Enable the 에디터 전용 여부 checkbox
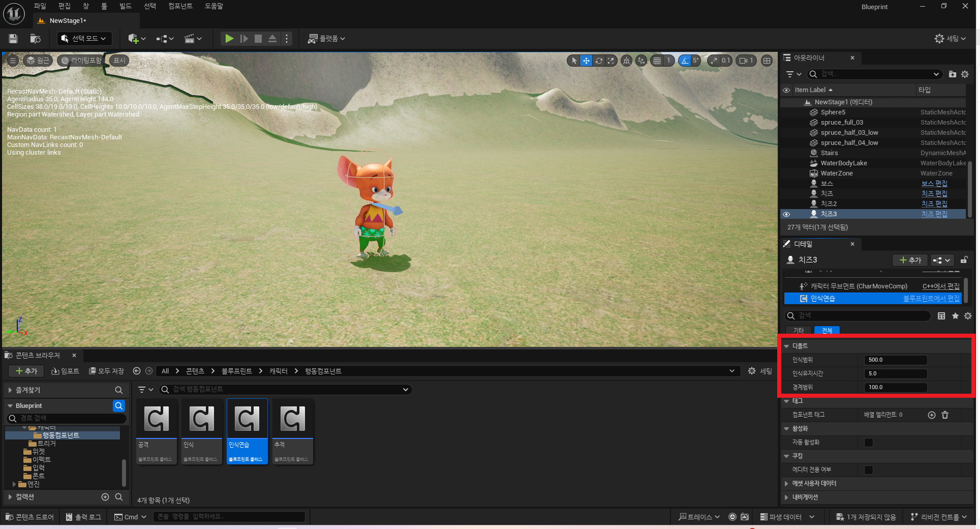 point(869,470)
